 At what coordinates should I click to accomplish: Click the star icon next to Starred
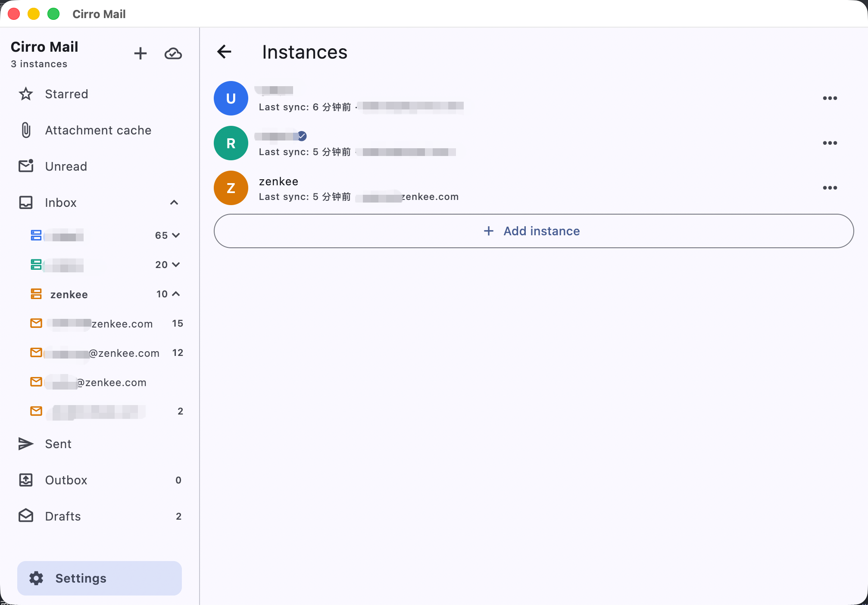26,94
